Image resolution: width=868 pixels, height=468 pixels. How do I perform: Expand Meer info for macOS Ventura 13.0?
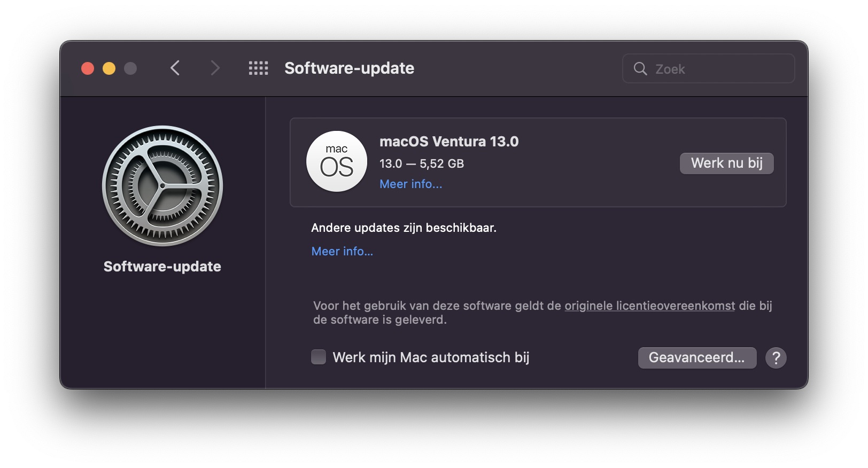pos(410,184)
